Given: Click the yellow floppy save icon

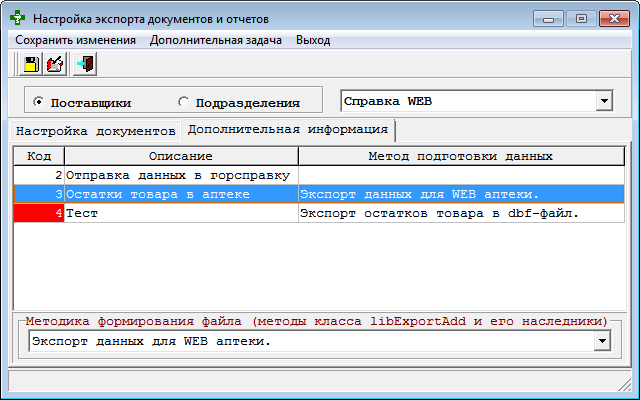Looking at the screenshot, I should (x=30, y=65).
